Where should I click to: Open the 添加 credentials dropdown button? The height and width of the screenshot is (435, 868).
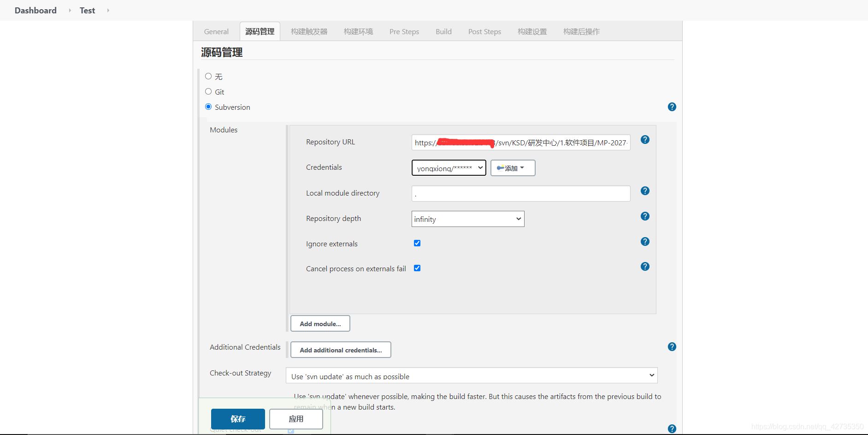click(x=513, y=168)
